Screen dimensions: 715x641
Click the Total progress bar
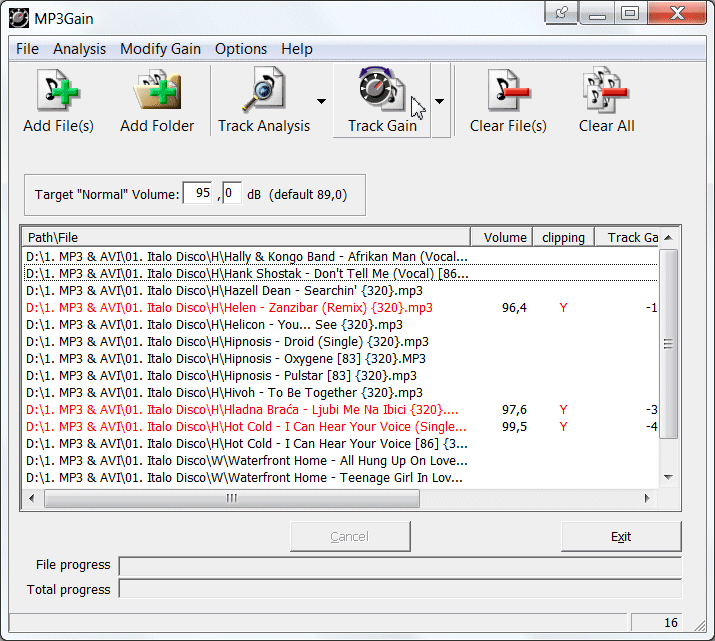pos(400,589)
